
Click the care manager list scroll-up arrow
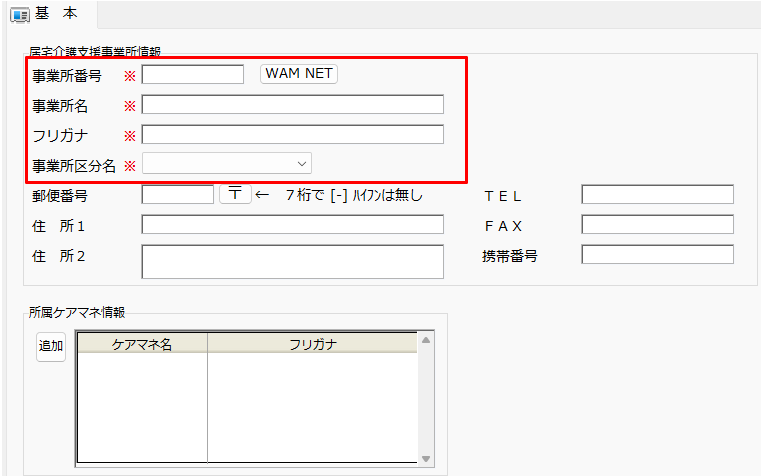(426, 340)
